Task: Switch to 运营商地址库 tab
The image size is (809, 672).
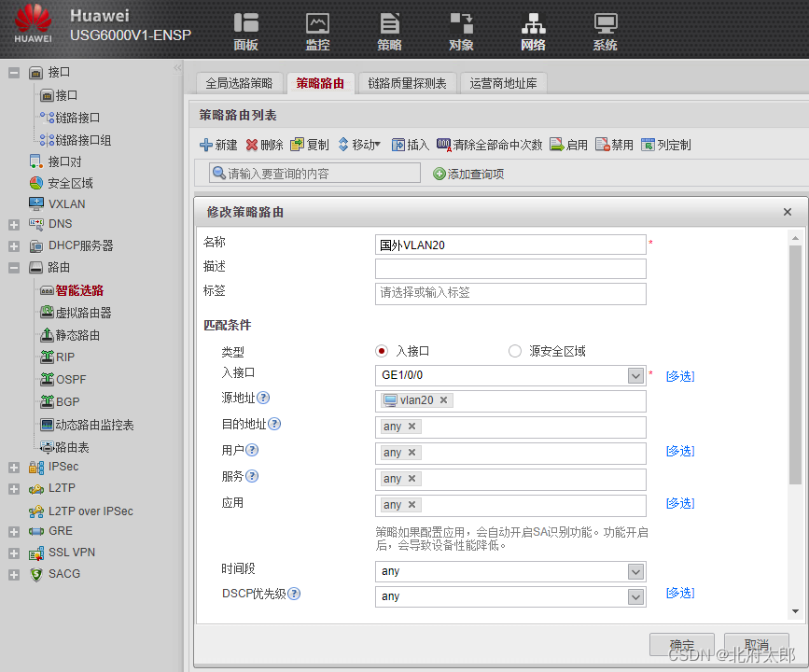Action: [x=503, y=83]
